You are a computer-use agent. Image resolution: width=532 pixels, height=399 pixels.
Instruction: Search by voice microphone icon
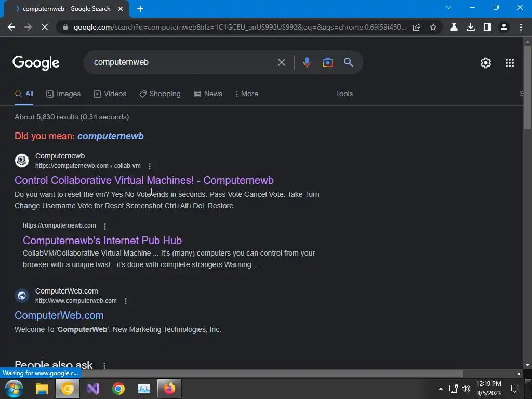pos(307,62)
